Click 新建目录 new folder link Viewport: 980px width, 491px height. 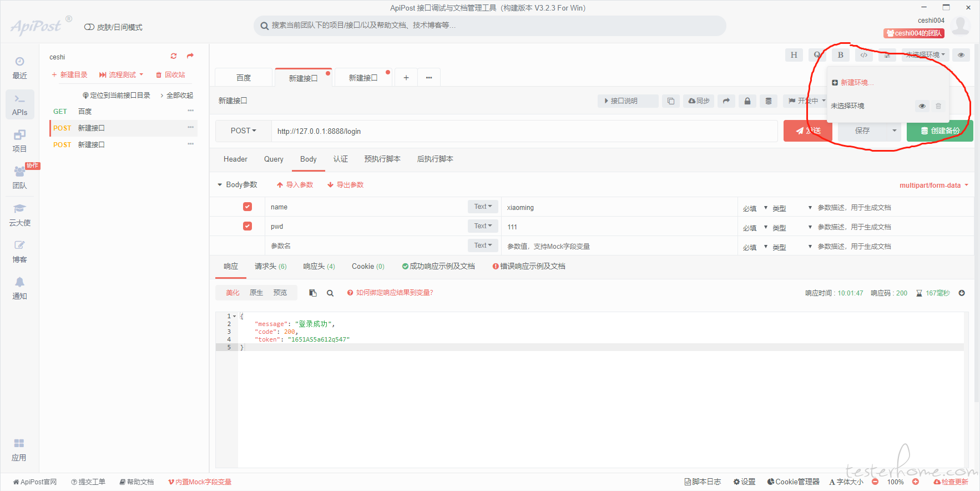tap(69, 75)
